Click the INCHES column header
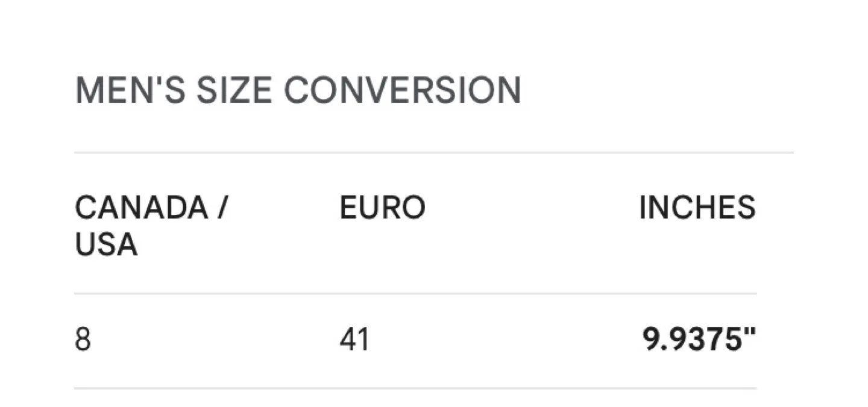 pyautogui.click(x=697, y=208)
